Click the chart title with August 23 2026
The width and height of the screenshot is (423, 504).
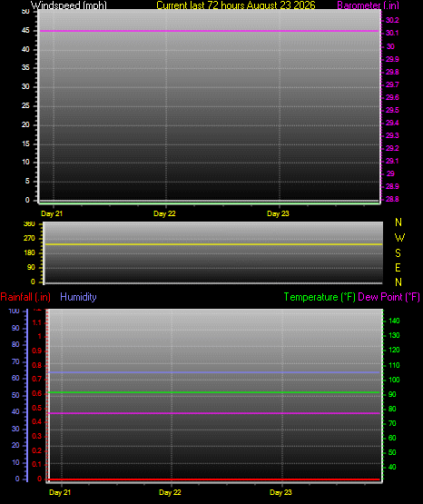click(x=236, y=5)
